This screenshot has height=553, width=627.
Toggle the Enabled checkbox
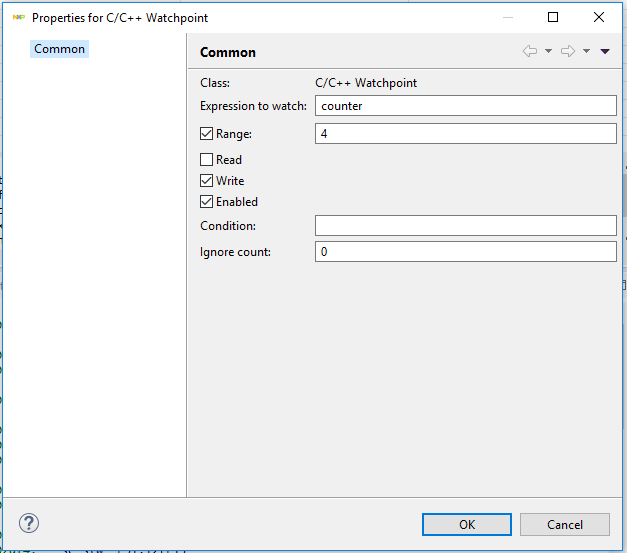tap(207, 202)
